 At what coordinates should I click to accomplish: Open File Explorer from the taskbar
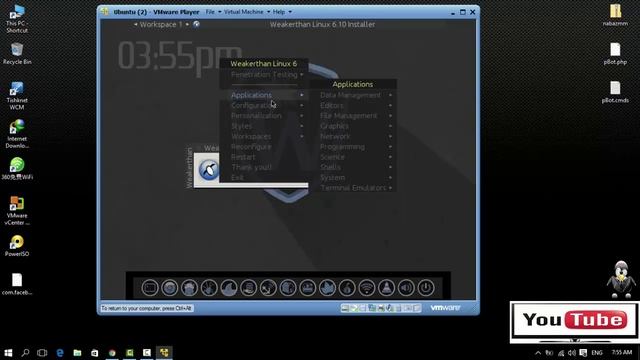[77, 353]
